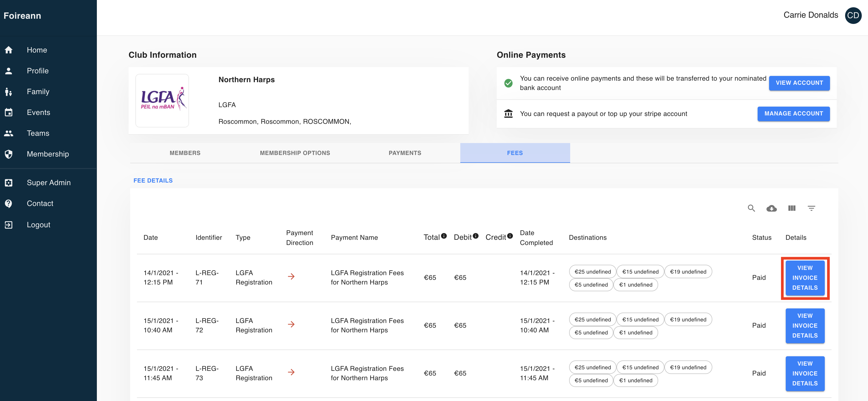The height and width of the screenshot is (401, 868).
Task: Open filter table icon
Action: click(812, 208)
